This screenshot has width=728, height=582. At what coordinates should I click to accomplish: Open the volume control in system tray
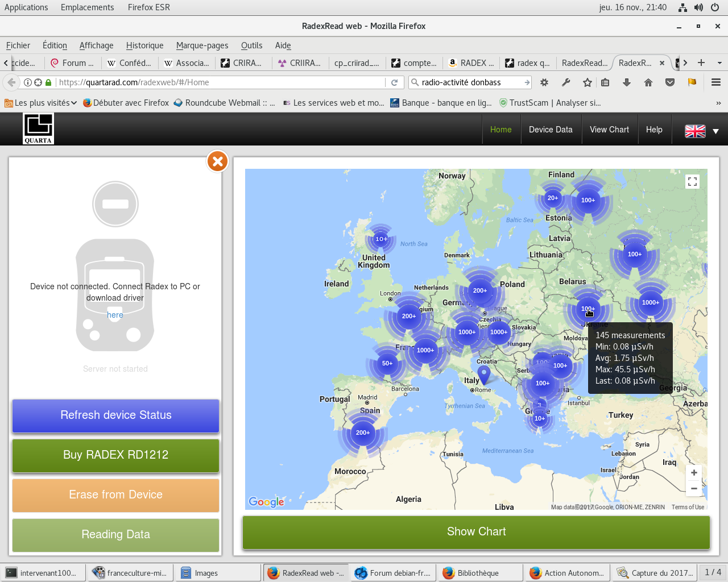point(698,7)
